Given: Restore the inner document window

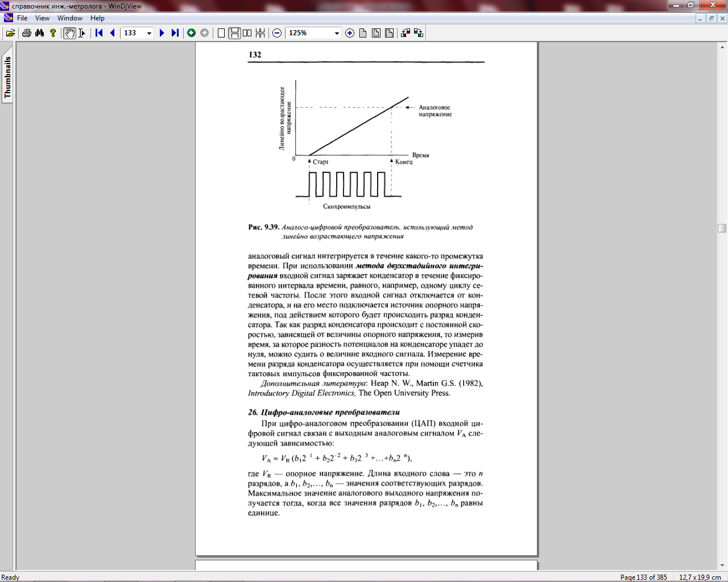Looking at the screenshot, I should [x=712, y=18].
